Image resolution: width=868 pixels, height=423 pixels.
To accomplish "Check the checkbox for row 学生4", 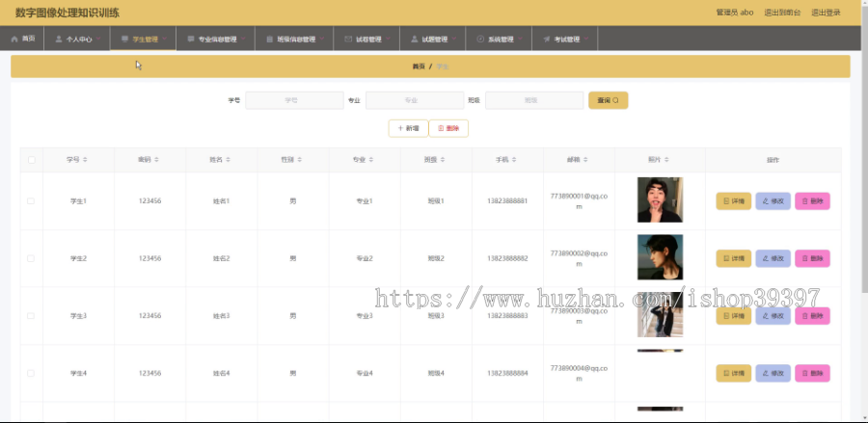I will click(x=31, y=373).
